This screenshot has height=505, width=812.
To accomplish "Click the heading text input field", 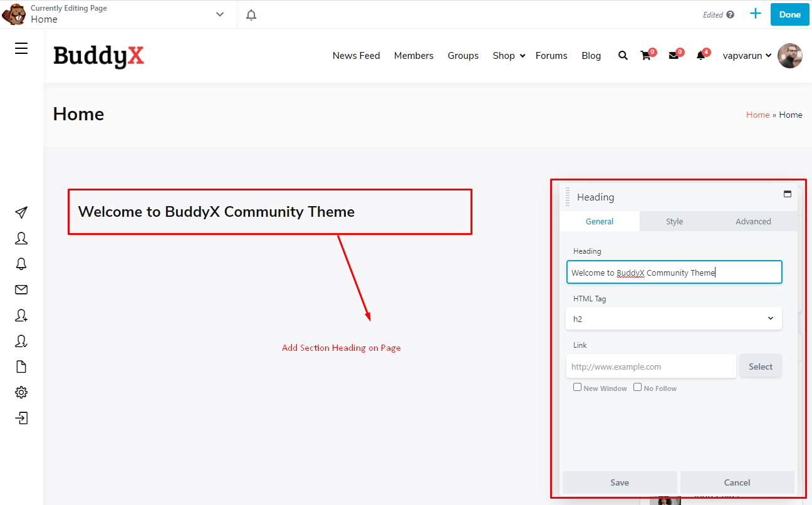I will [674, 272].
